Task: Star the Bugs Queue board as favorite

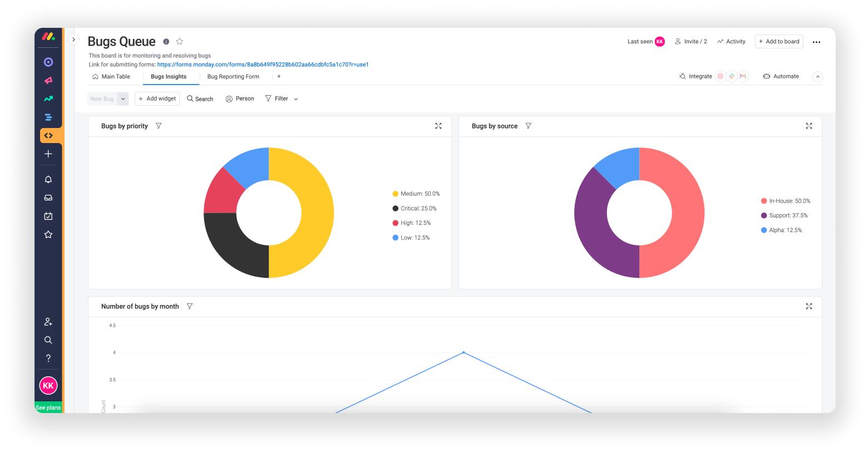Action: point(180,42)
